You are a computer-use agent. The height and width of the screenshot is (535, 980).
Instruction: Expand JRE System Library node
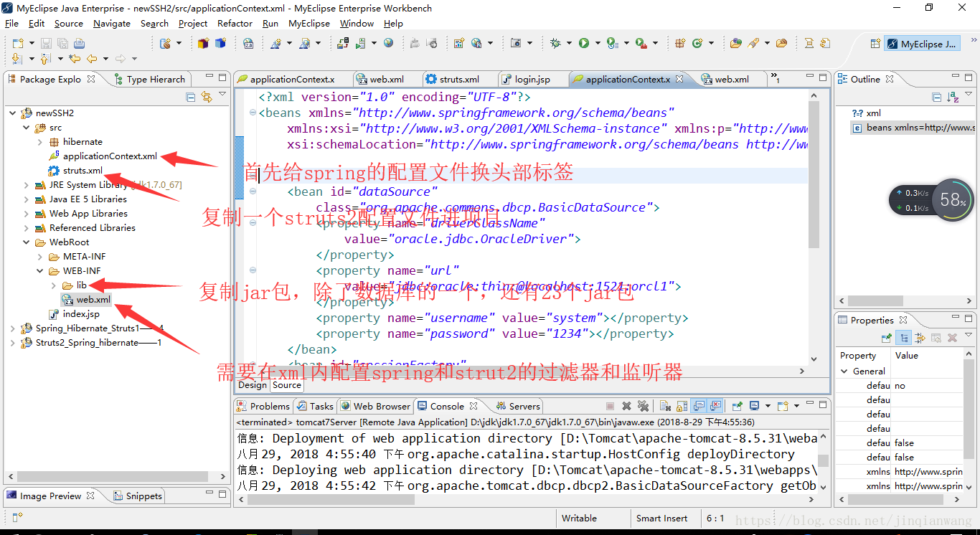[x=27, y=185]
